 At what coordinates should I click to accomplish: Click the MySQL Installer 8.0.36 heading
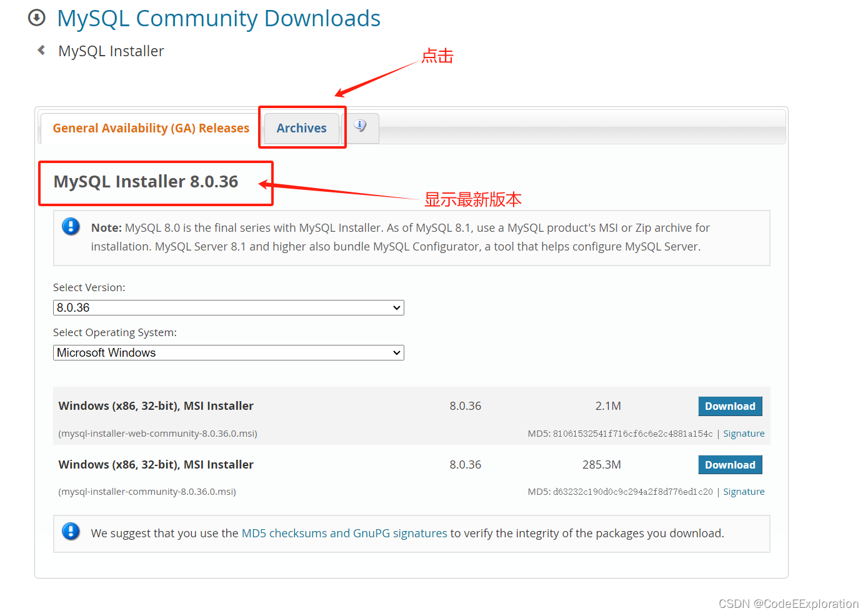146,182
